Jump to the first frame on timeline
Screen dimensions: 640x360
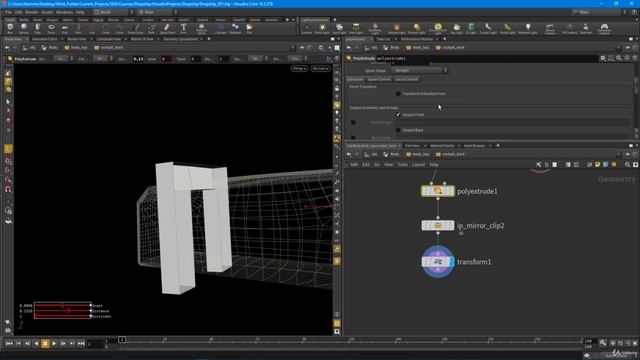[9, 344]
